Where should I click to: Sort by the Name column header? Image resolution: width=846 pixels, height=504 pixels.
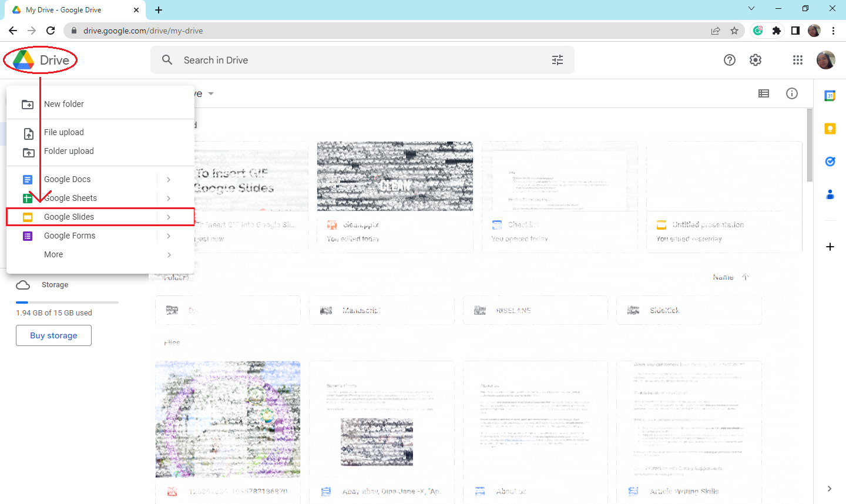coord(723,277)
